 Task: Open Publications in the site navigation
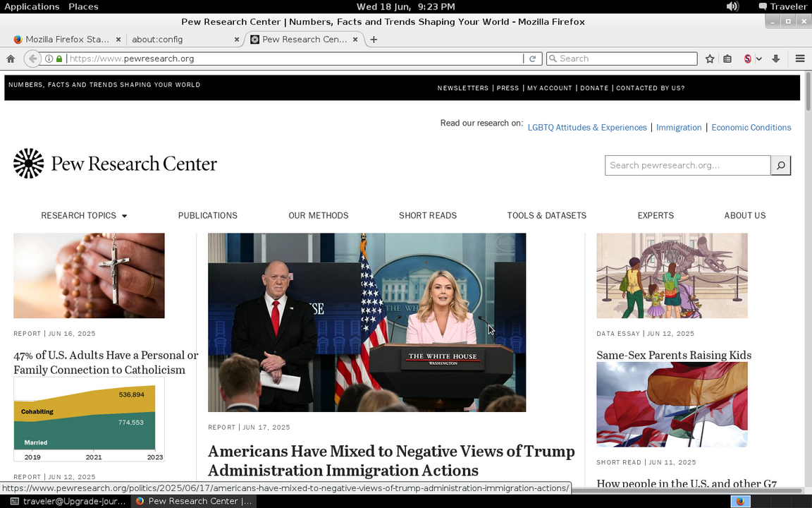tap(208, 216)
